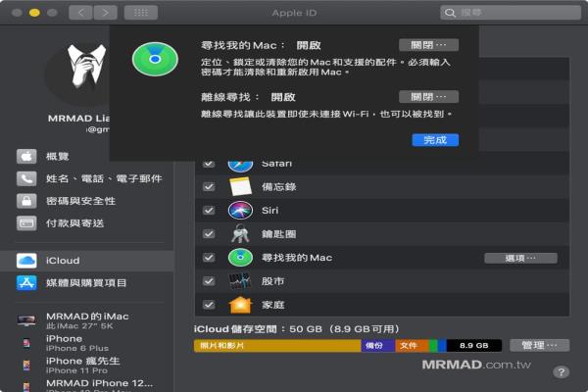Image resolution: width=588 pixels, height=392 pixels.
Task: Go forward with the toolbar forward arrow
Action: (x=106, y=13)
